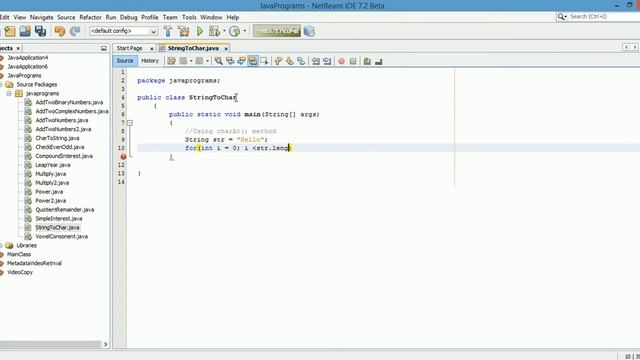Viewport: 640px width, 360px height.
Task: Click Next Bookmark icon
Action: pos(289,61)
